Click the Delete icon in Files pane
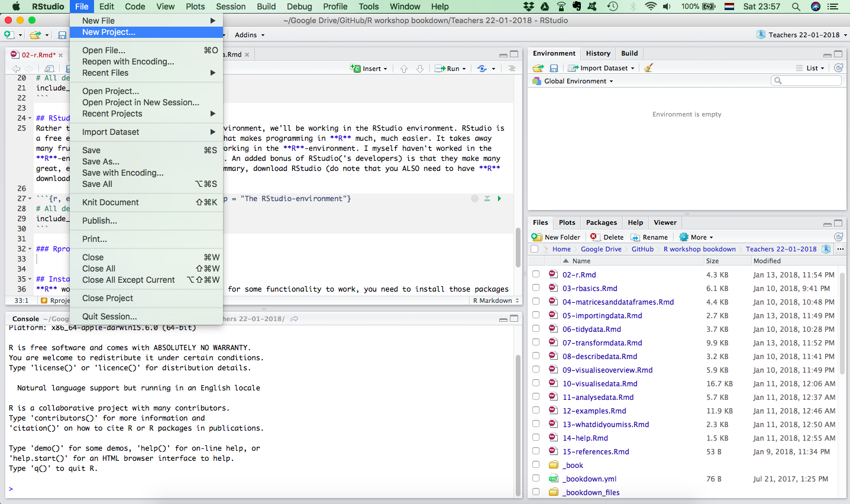This screenshot has width=850, height=504. click(x=594, y=237)
